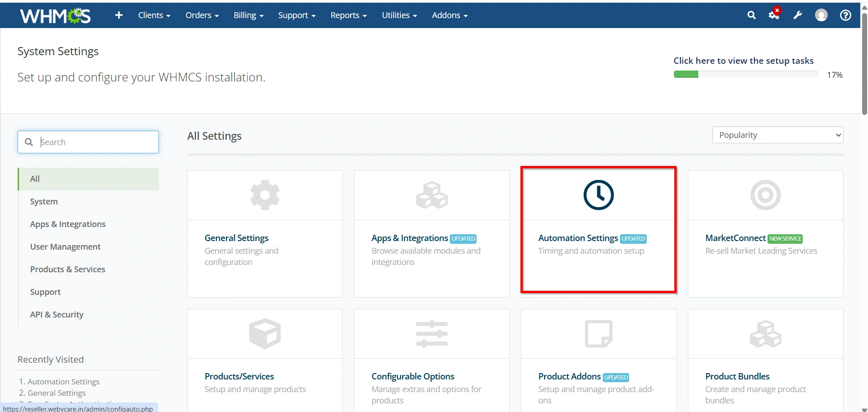Open the Product Bundles card title

[x=737, y=376]
